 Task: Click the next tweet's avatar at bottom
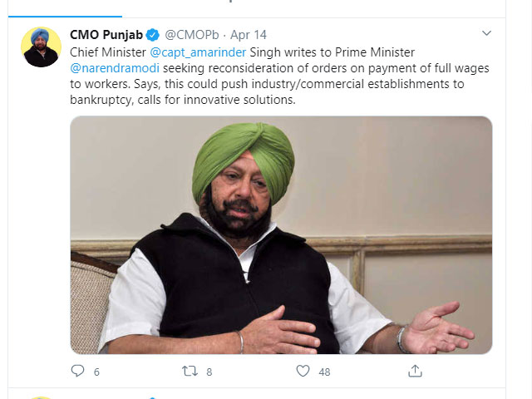(x=41, y=397)
